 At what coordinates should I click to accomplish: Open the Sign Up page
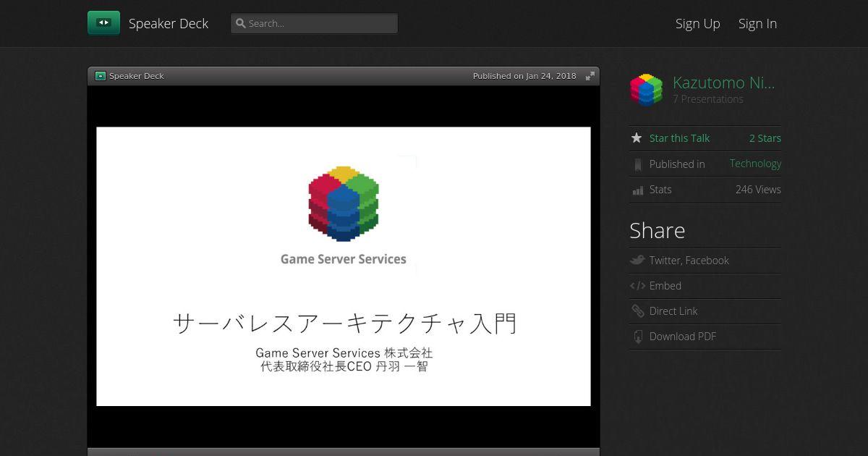coord(698,23)
